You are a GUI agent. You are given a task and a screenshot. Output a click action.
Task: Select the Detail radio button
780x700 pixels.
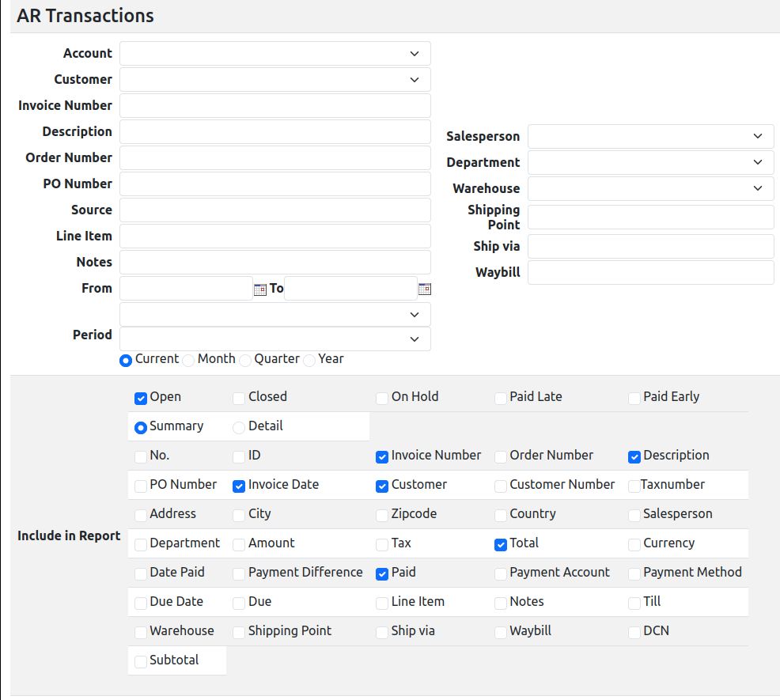pyautogui.click(x=239, y=427)
